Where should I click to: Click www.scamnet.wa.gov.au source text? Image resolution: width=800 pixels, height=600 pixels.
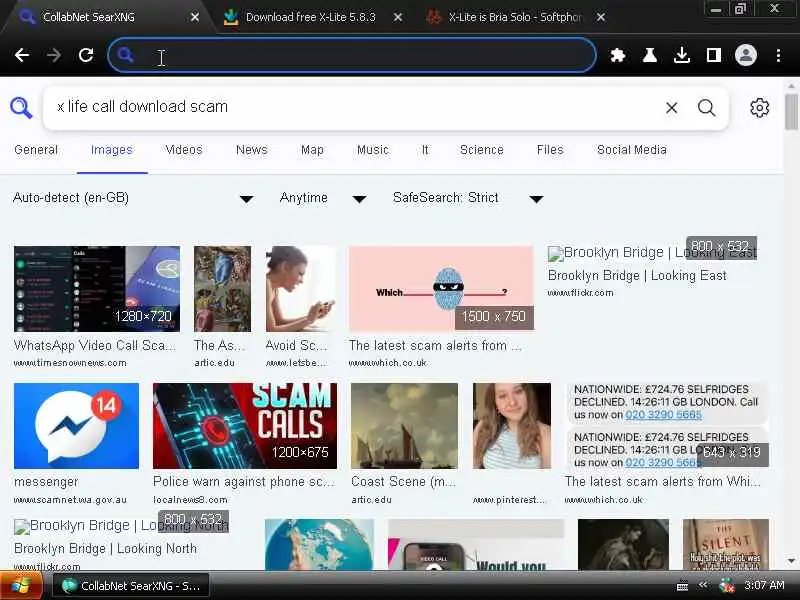(x=70, y=499)
